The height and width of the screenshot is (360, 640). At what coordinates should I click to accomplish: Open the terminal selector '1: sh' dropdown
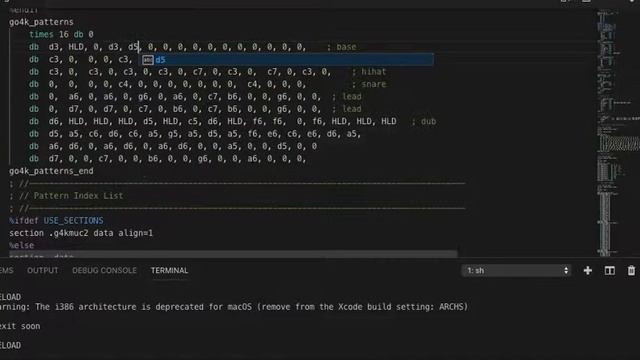coord(517,271)
